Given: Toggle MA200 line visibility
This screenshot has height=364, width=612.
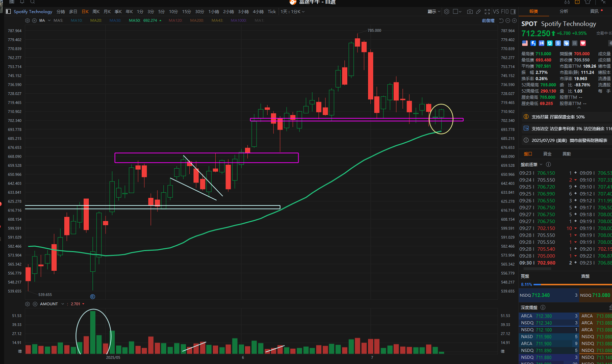Looking at the screenshot, I should click(197, 20).
